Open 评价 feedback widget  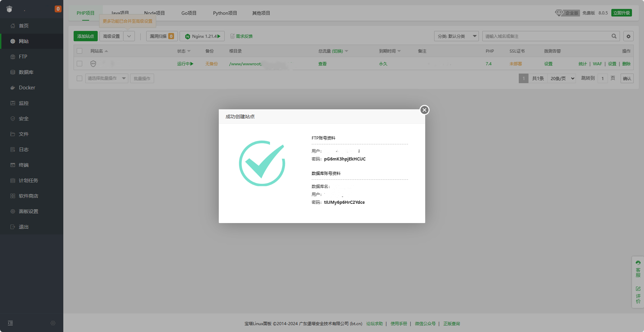coord(638,295)
